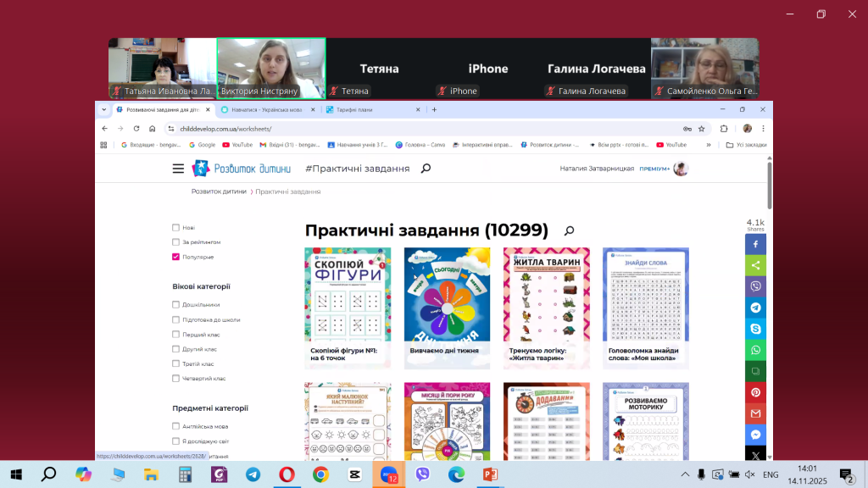This screenshot has height=488, width=868.
Task: Bookmark this page with the star icon
Action: 701,129
